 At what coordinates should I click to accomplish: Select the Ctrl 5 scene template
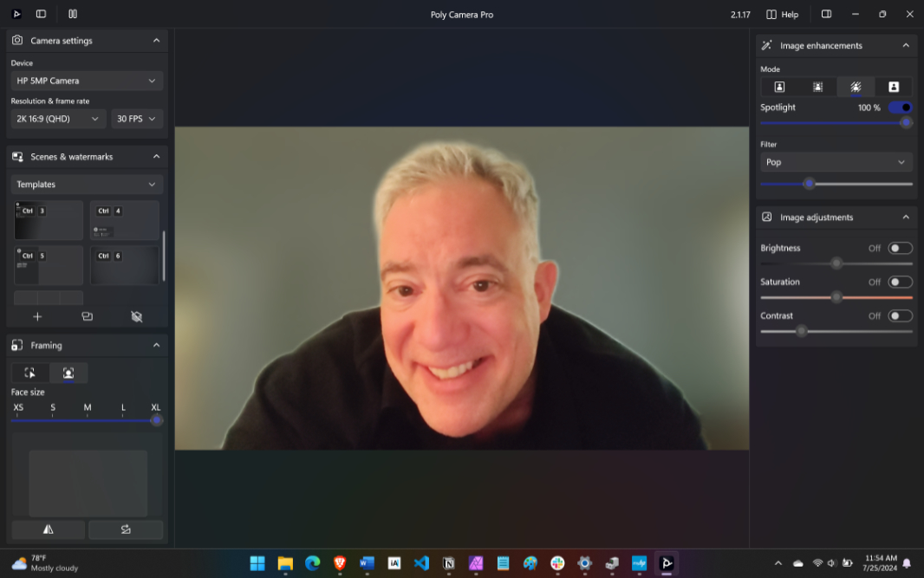[49, 265]
